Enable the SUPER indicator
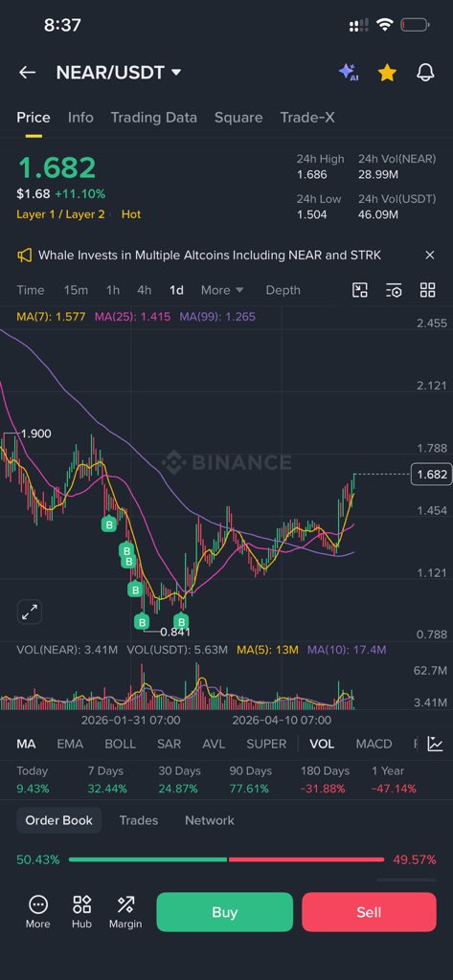Screen dimensions: 453x980 [266, 744]
